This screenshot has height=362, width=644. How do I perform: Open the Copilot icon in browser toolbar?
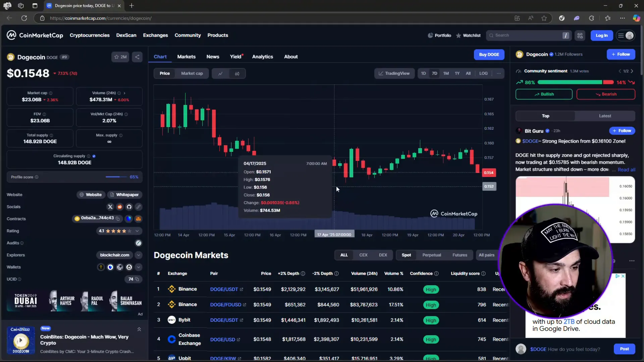(636, 18)
